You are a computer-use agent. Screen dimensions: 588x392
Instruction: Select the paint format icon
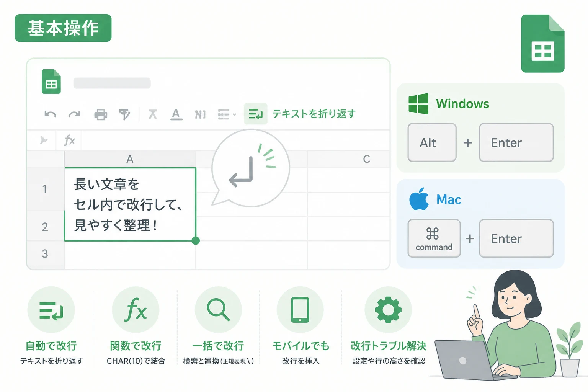124,114
